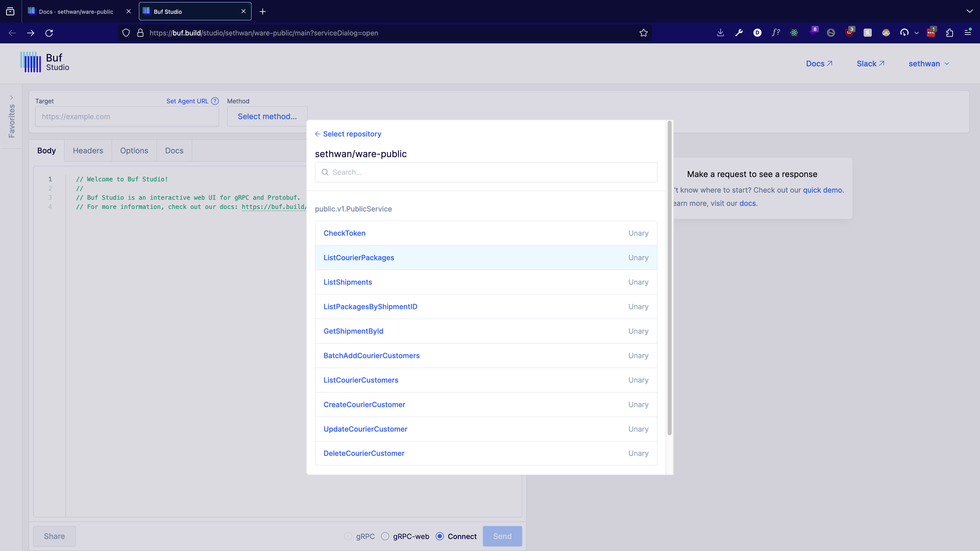The height and width of the screenshot is (551, 980).
Task: Open the f? extension icon
Action: [x=776, y=33]
